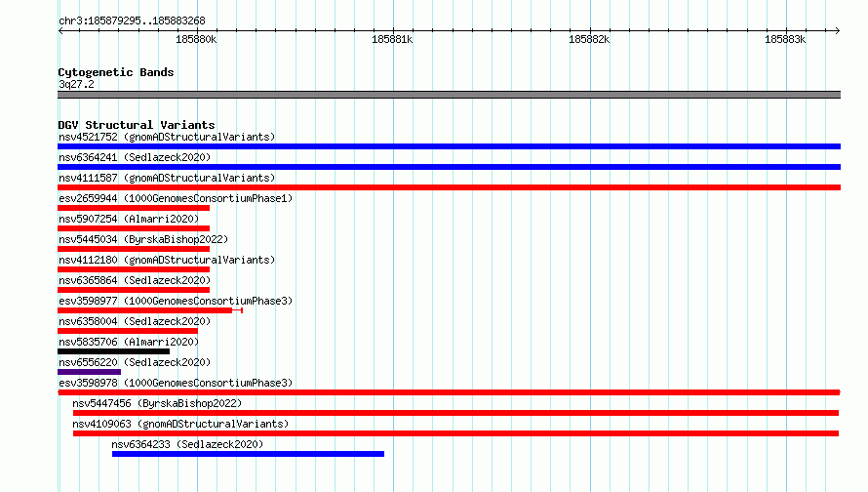Open nsv5907254 (Almarri2020) variant label
This screenshot has width=868, height=492.
129,219
